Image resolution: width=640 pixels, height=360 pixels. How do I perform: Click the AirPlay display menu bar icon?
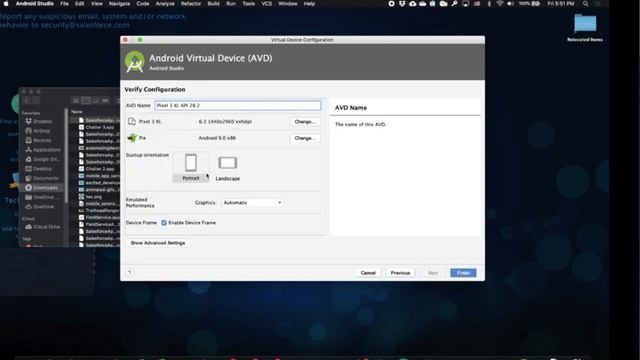(465, 4)
